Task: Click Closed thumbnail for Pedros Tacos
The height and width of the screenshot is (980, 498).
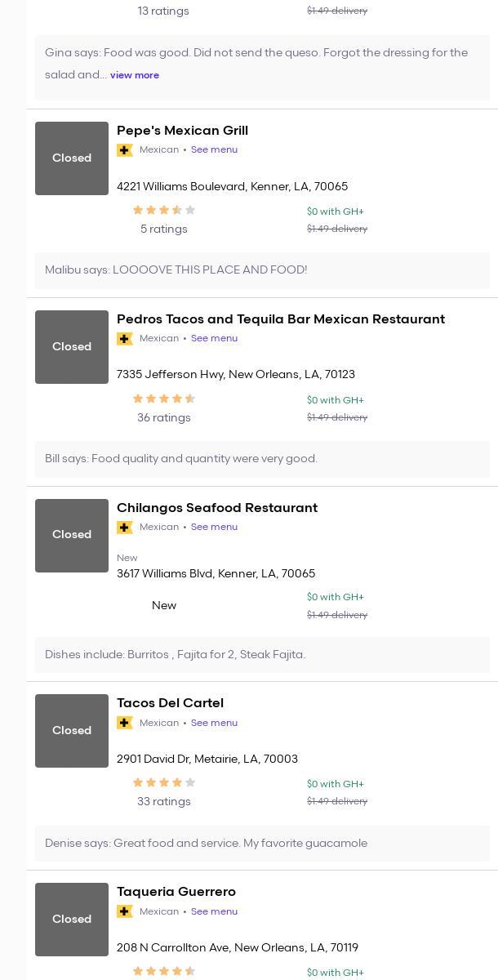Action: (x=72, y=347)
